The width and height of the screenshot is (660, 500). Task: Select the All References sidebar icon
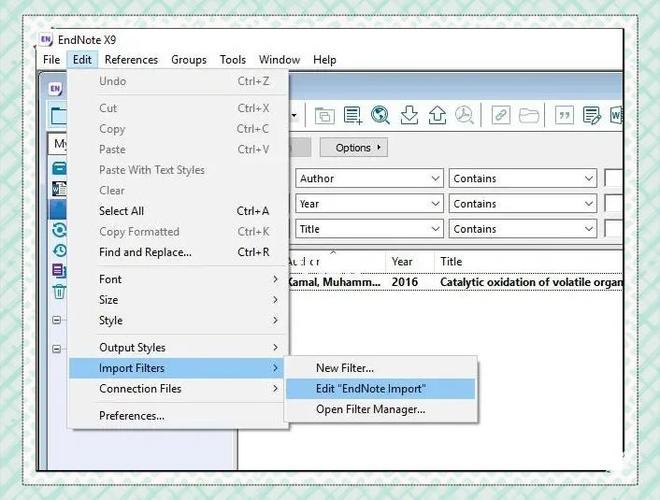point(59,168)
